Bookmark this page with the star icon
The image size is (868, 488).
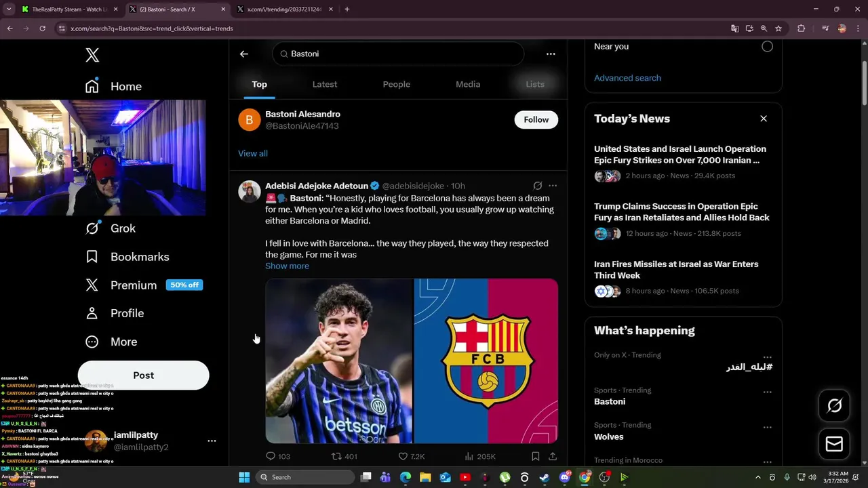[x=778, y=28]
